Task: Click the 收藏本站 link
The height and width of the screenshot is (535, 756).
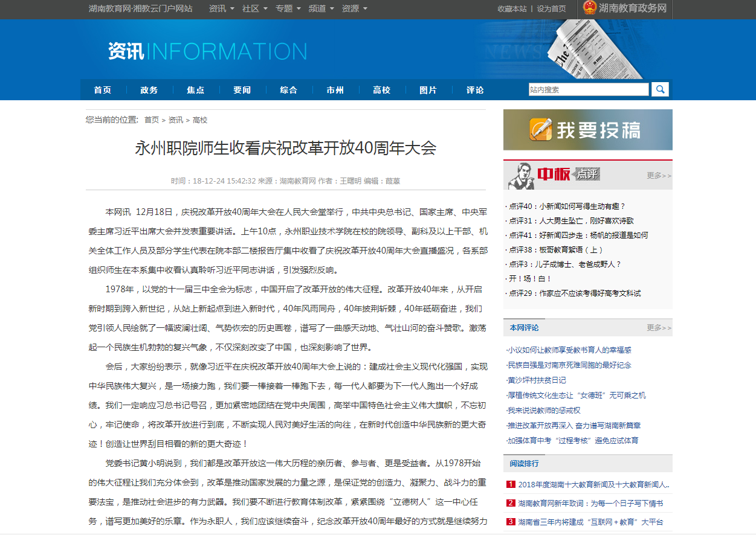Action: tap(512, 8)
